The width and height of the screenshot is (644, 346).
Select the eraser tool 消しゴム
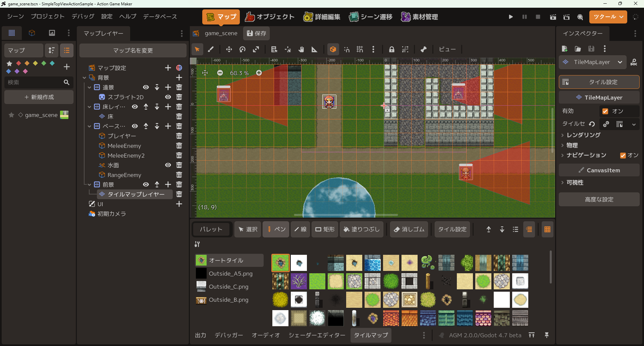409,229
